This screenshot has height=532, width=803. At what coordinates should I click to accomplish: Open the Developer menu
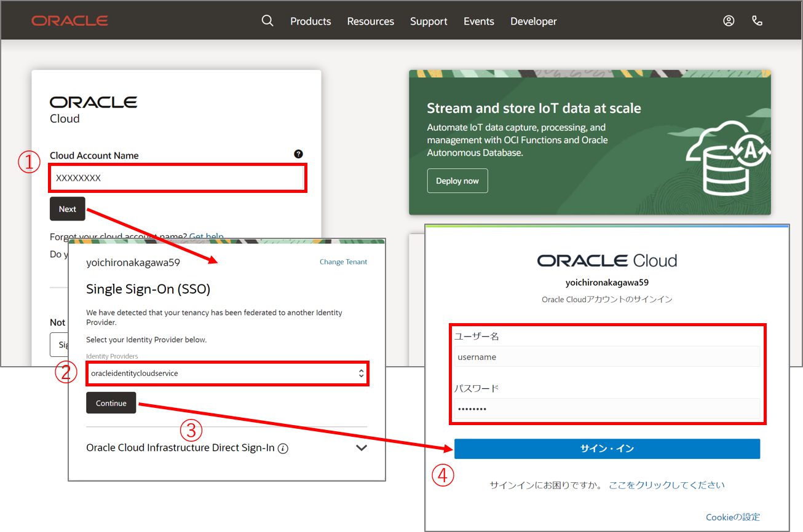pos(533,21)
